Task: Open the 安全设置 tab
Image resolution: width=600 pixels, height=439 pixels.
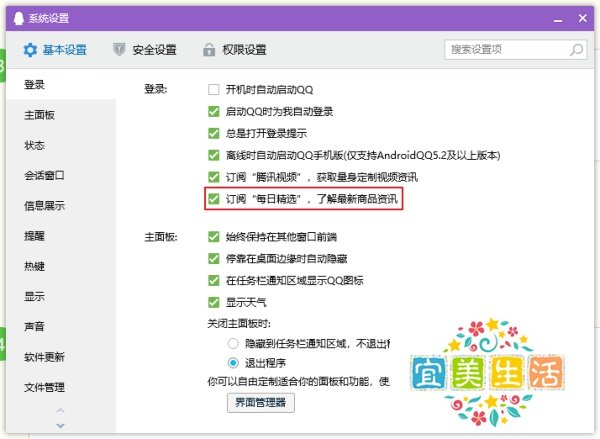Action: (145, 50)
